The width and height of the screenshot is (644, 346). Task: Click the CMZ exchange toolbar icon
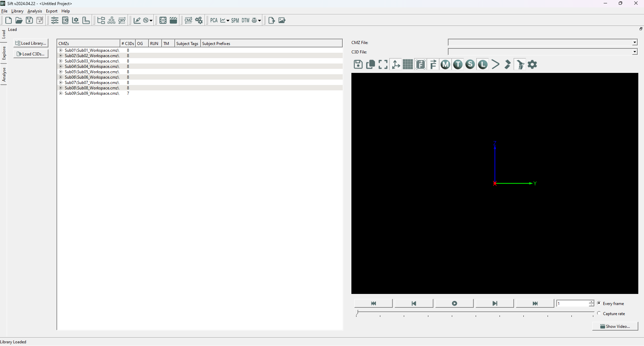tap(188, 20)
